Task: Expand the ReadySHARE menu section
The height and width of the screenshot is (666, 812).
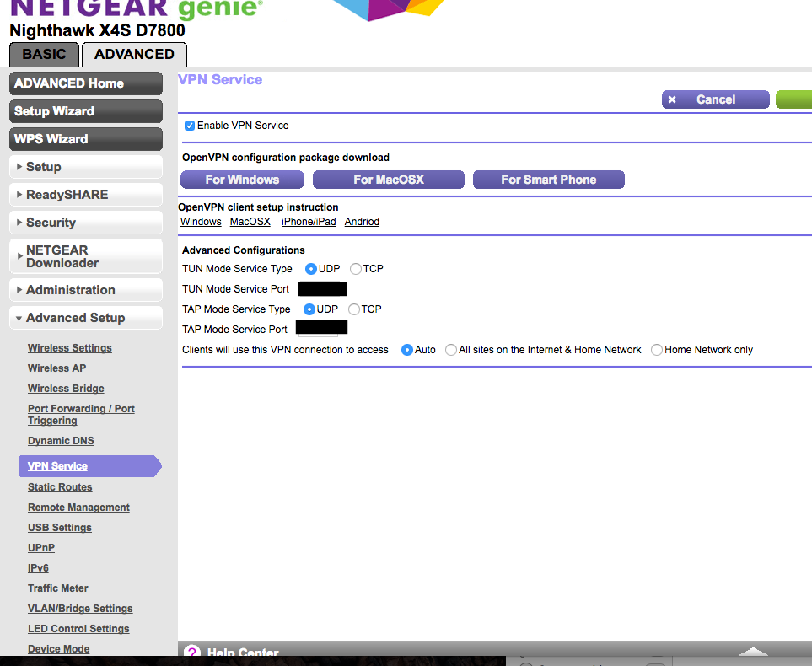Action: 86,195
